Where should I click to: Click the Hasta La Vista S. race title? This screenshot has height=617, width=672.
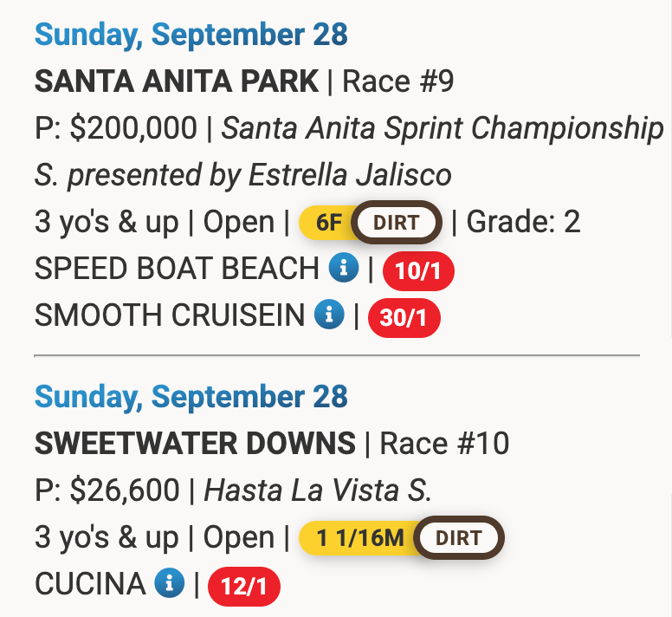tap(317, 491)
